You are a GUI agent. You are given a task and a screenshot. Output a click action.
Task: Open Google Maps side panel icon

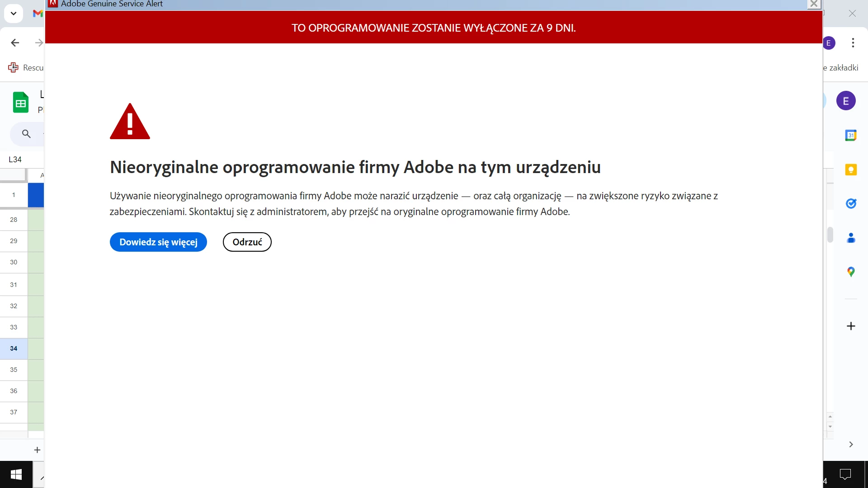pyautogui.click(x=851, y=272)
